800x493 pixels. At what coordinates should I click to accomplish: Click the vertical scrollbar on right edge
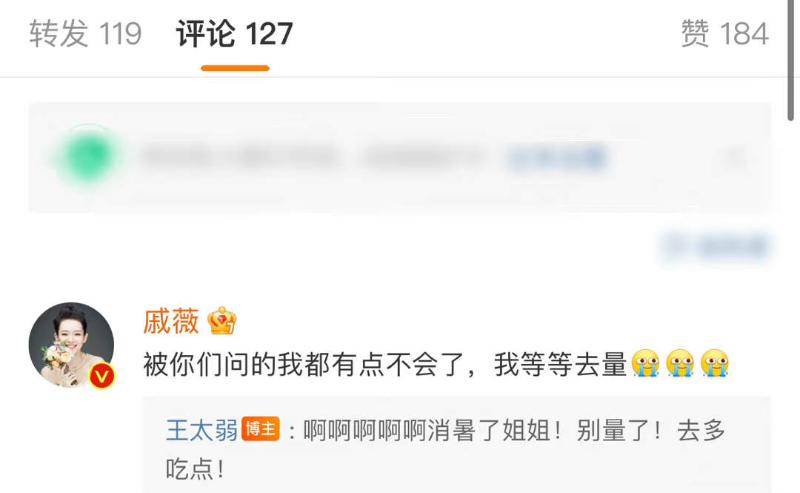click(791, 60)
